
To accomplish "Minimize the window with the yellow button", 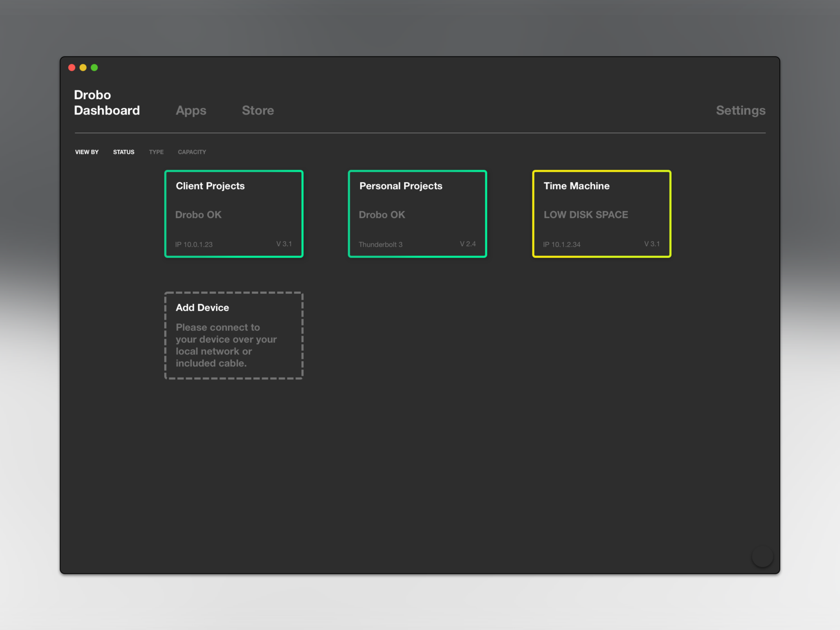I will point(83,68).
